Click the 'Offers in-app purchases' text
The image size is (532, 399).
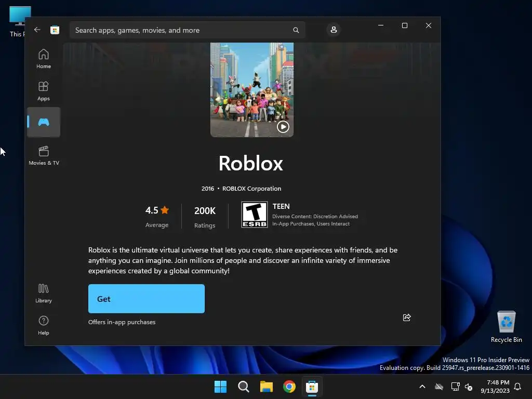(x=122, y=322)
